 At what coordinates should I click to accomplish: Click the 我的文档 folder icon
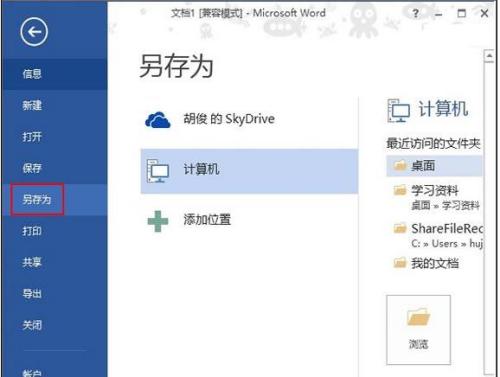coord(400,263)
